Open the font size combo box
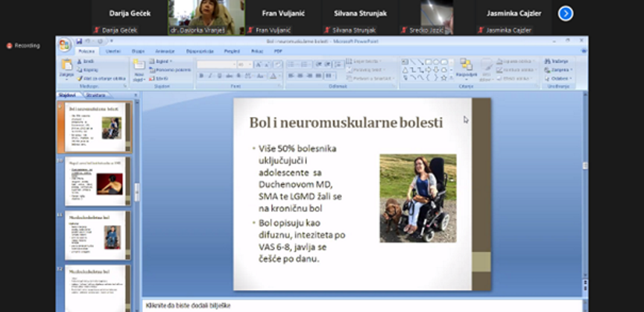Viewport: 644px width, 312px height. [x=245, y=65]
